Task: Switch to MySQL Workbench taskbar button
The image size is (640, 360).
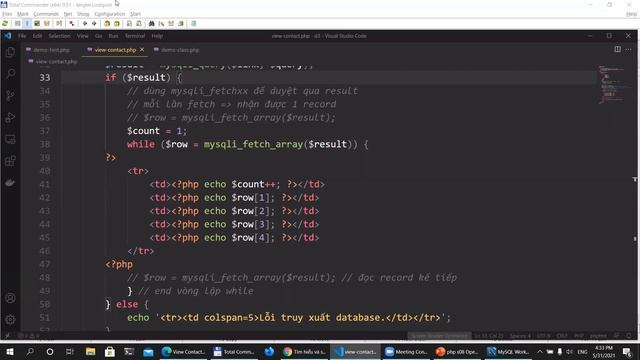Action: pyautogui.click(x=508, y=351)
